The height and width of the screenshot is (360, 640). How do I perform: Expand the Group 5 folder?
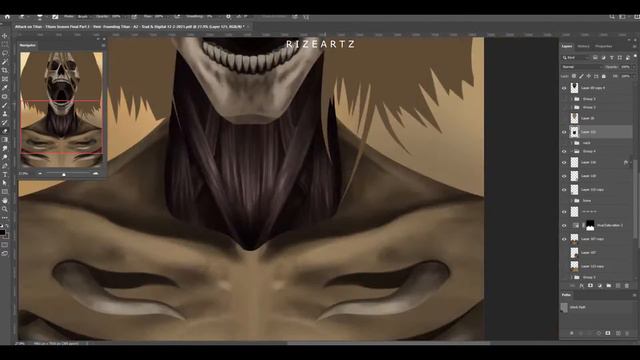[572, 278]
